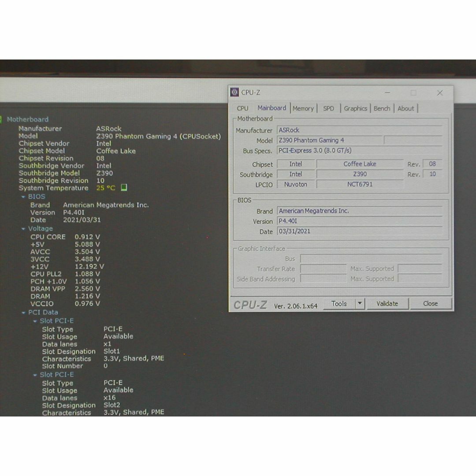The height and width of the screenshot is (476, 476).
Task: Select the Mainboard tab in CPU-Z
Action: (x=271, y=108)
